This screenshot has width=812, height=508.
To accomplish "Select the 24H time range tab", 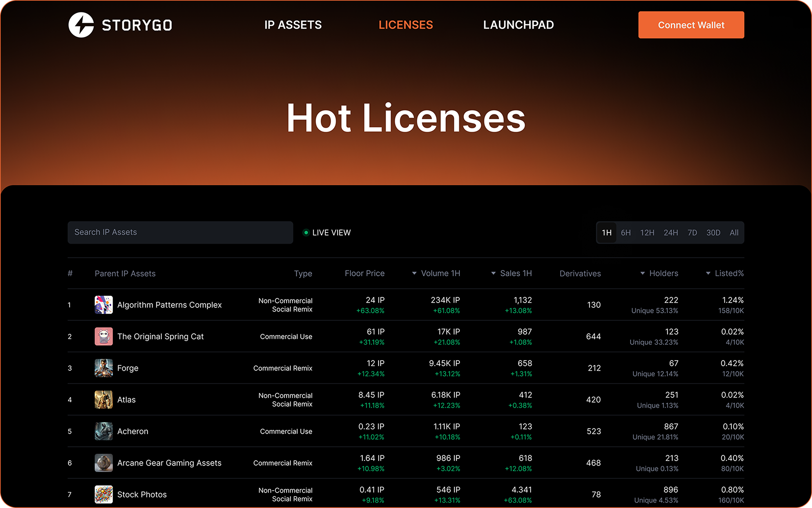I will (671, 233).
